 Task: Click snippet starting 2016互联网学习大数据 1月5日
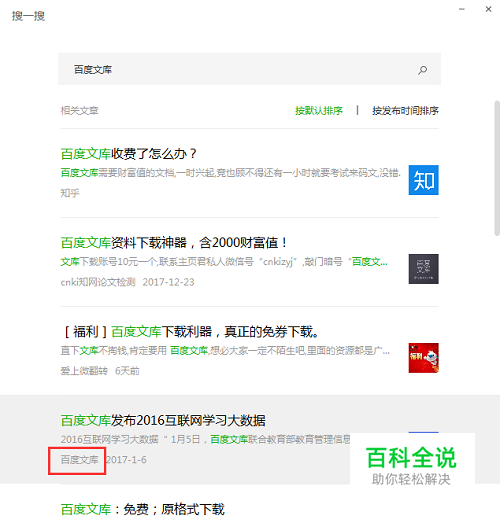(205, 440)
